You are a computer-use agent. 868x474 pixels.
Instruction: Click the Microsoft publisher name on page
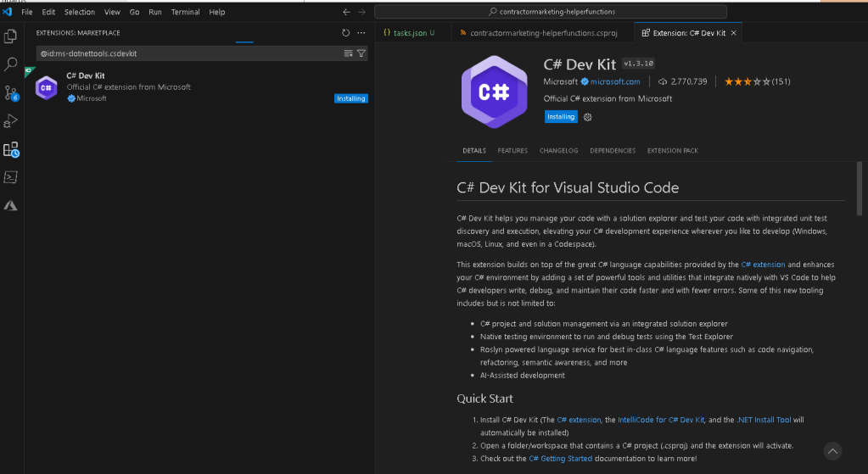[560, 82]
